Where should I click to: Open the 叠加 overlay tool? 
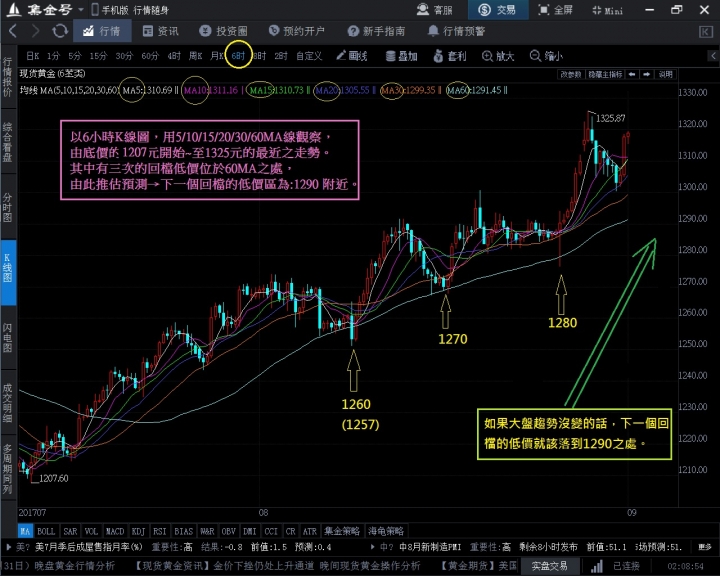(x=401, y=56)
